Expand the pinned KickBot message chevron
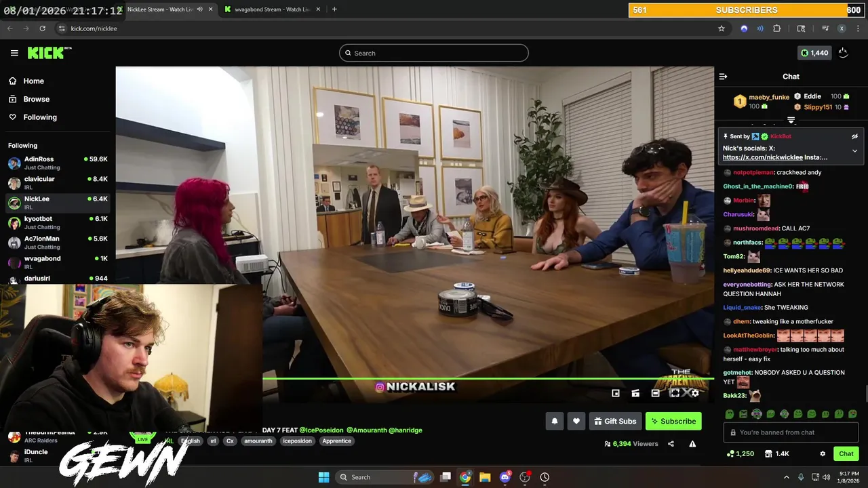Screen dimensions: 868x488 click(x=854, y=150)
